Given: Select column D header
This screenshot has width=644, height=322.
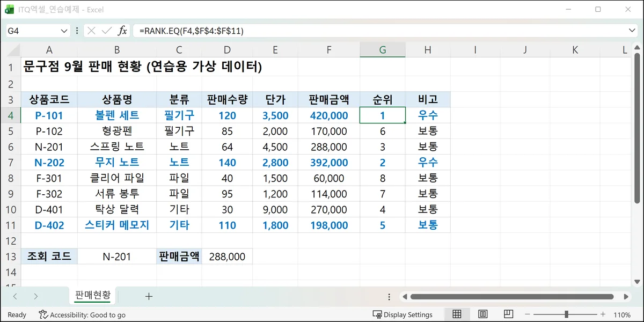Looking at the screenshot, I should 227,50.
